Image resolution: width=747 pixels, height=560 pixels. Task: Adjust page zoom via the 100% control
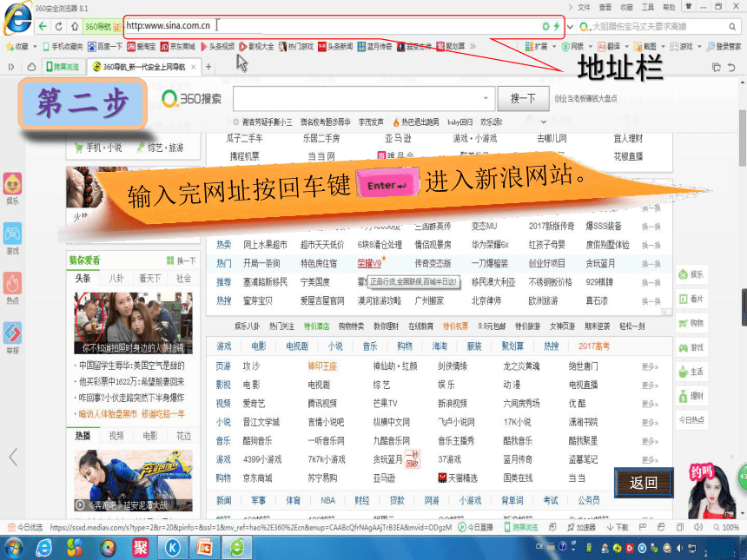tap(726, 527)
